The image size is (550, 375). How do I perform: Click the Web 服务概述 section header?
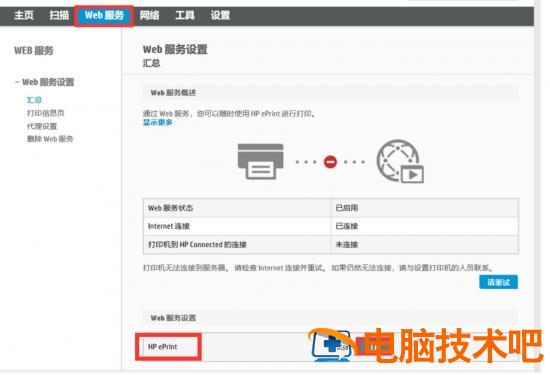point(330,93)
